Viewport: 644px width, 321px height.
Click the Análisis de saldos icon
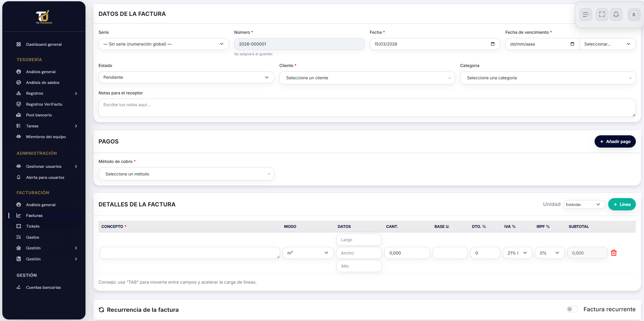(19, 82)
